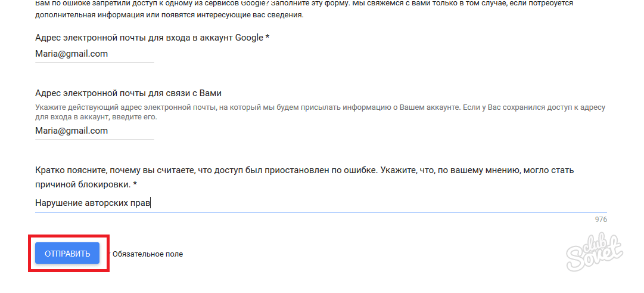This screenshot has width=644, height=293.
Task: Click the red asterisk beside 'Обязательное поле'
Action: [x=110, y=253]
